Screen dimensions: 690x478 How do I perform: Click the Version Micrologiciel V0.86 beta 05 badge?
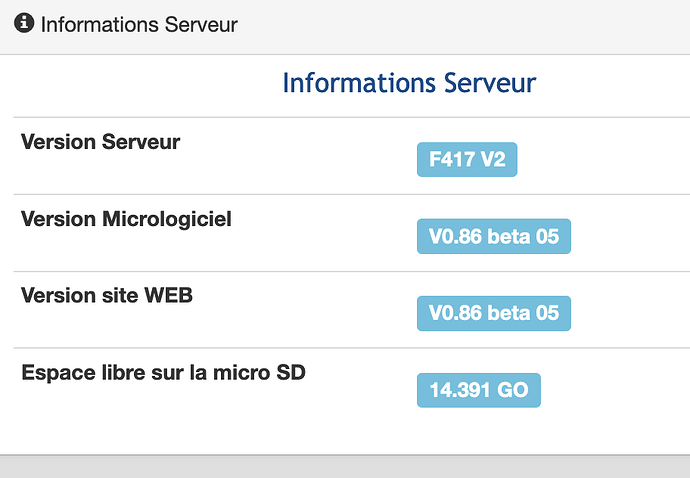coord(494,236)
